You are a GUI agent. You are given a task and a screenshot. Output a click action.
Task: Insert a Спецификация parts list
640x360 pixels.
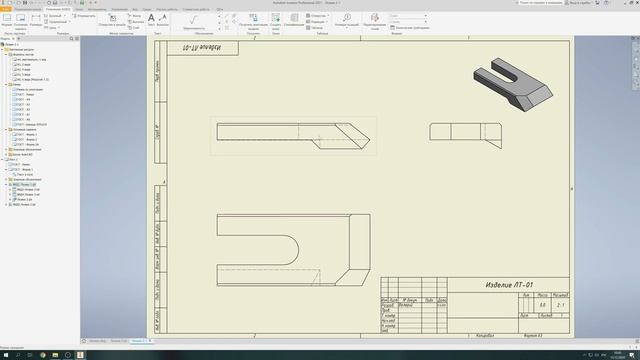294,20
